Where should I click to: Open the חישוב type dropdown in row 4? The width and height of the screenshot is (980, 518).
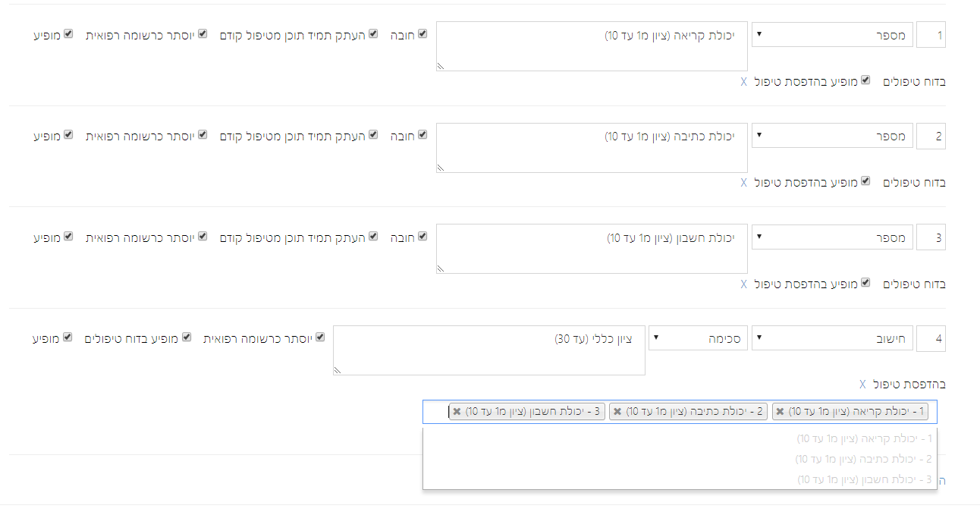(832, 338)
